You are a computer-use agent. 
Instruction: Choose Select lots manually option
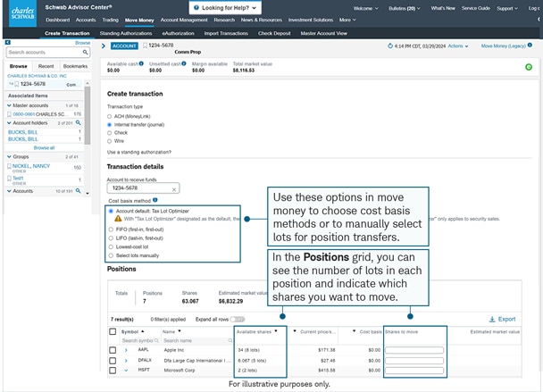pos(111,255)
